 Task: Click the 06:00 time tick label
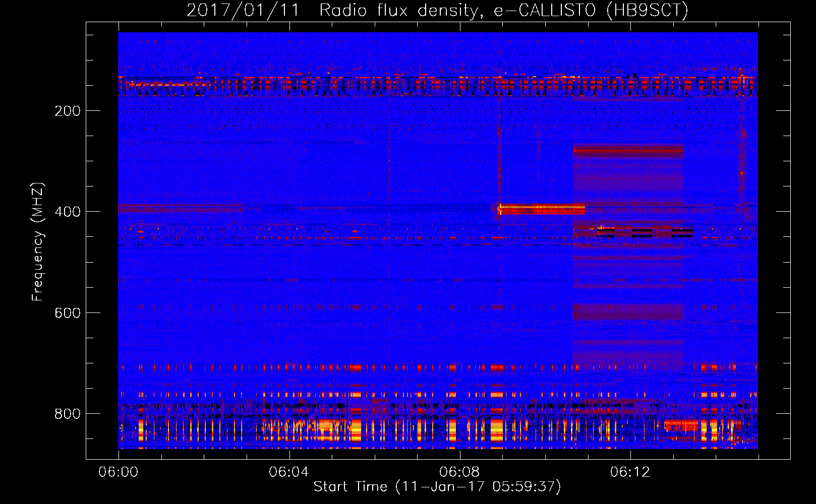(x=118, y=472)
